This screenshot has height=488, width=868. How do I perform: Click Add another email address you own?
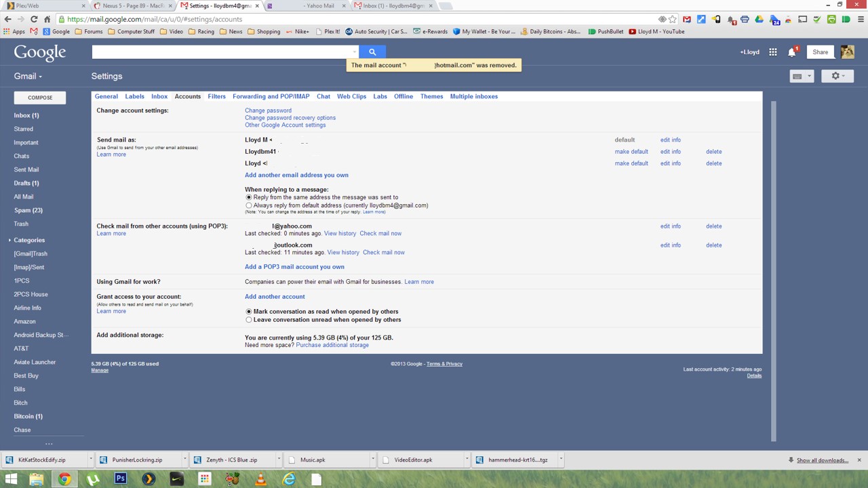296,175
